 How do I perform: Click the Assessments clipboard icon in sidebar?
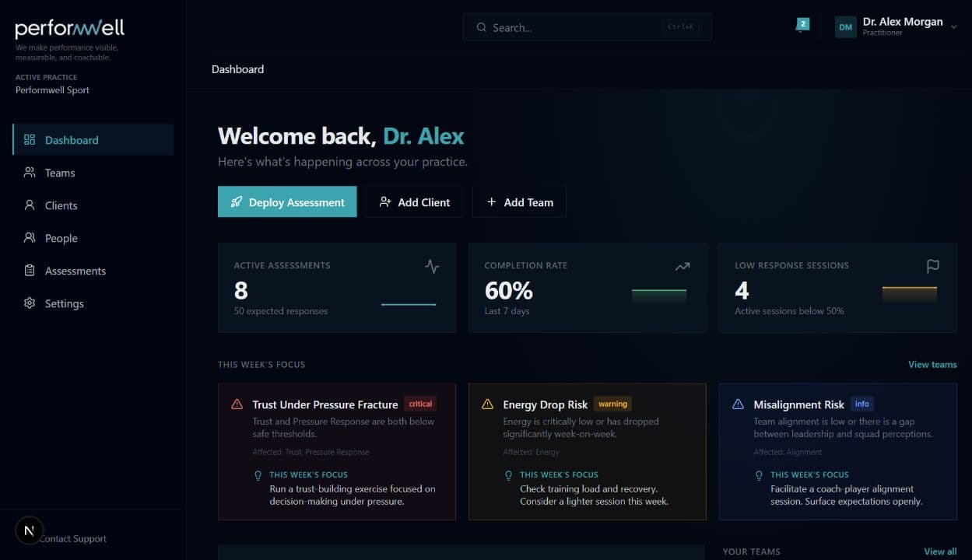(30, 271)
